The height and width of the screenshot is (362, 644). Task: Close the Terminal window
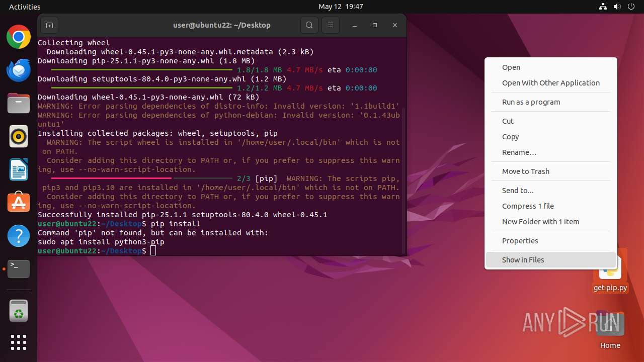click(x=395, y=25)
